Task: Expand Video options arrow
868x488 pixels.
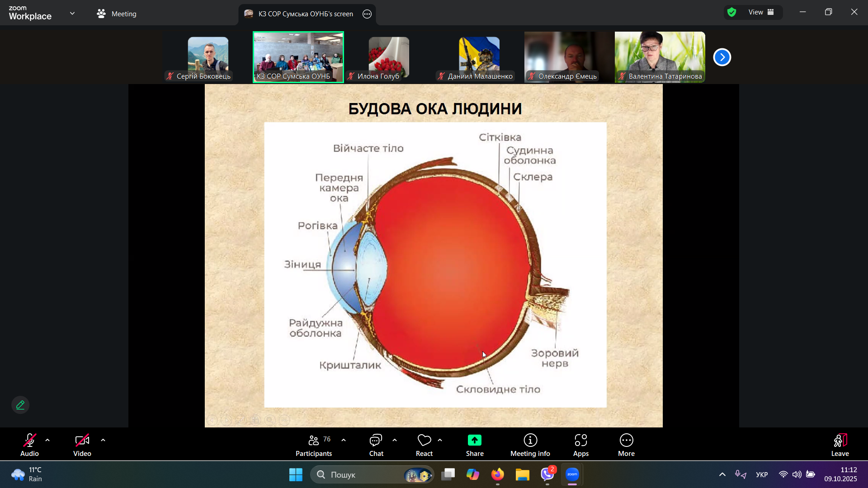Action: (x=103, y=440)
